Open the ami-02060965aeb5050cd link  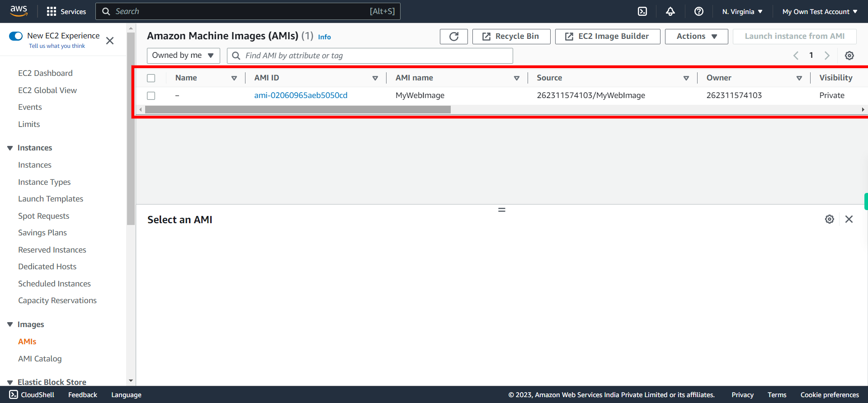(301, 95)
